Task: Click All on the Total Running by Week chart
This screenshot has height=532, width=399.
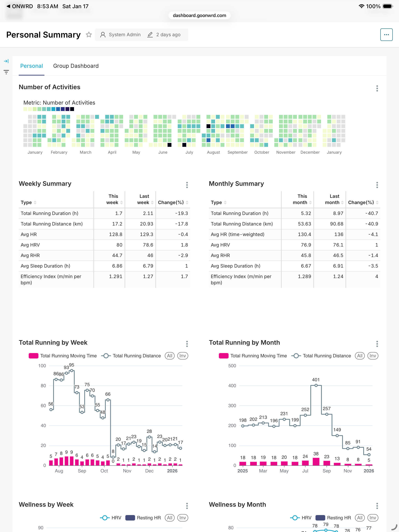Action: click(x=170, y=356)
